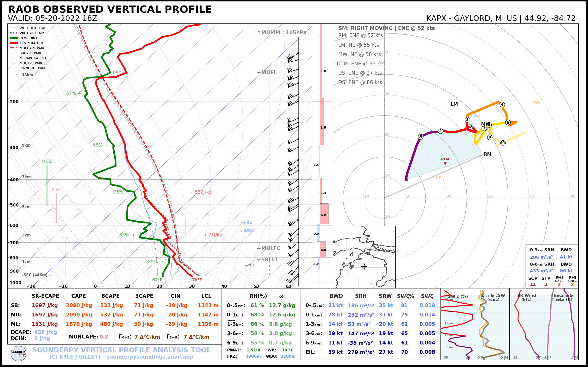This screenshot has width=588, height=367.
Task: Click the DEWPOINT legend green line
Action: pos(14,38)
